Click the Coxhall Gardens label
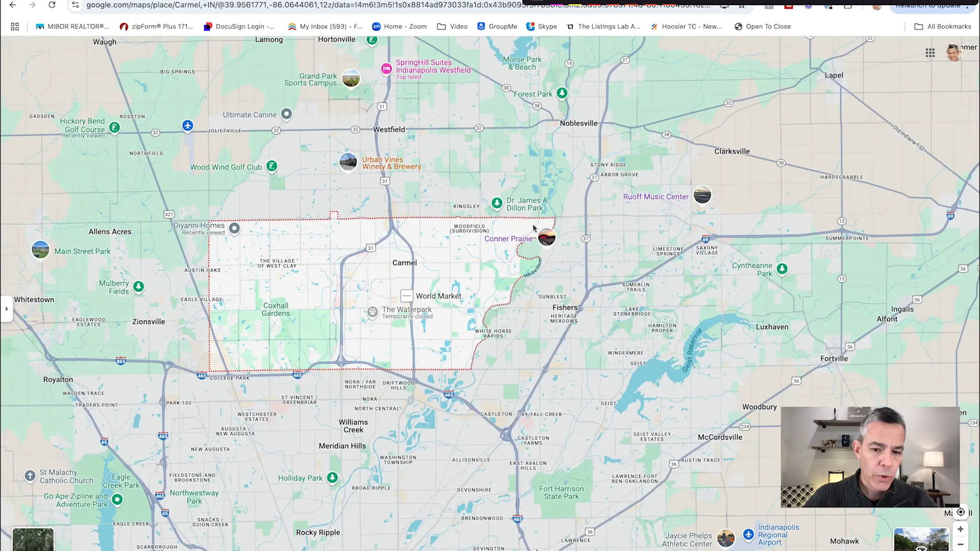The width and height of the screenshot is (980, 551). click(276, 309)
